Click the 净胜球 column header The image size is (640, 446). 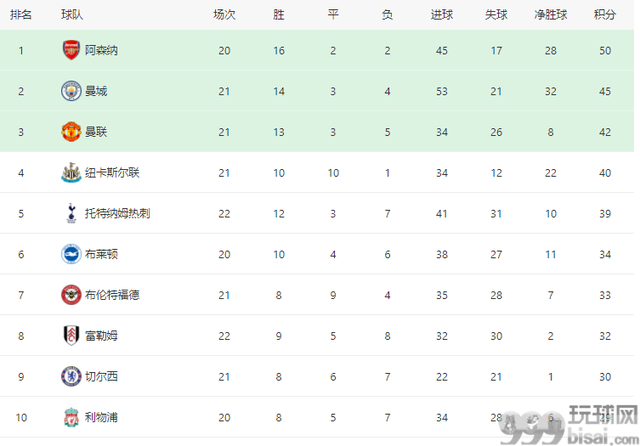(x=551, y=15)
